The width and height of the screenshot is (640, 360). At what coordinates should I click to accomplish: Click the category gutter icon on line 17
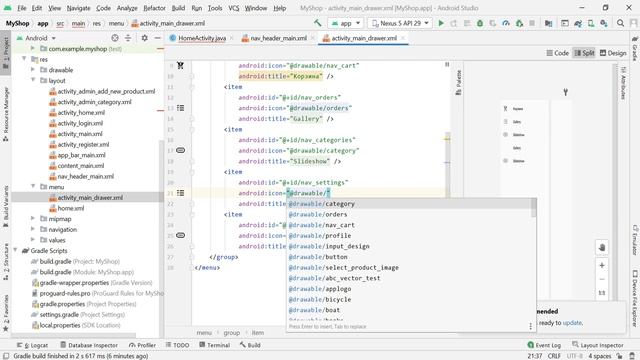tap(180, 150)
